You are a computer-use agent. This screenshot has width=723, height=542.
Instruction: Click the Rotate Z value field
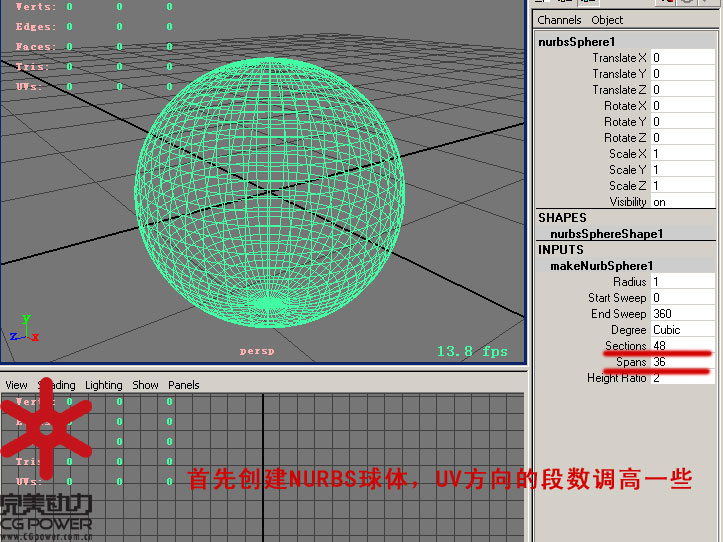[683, 137]
